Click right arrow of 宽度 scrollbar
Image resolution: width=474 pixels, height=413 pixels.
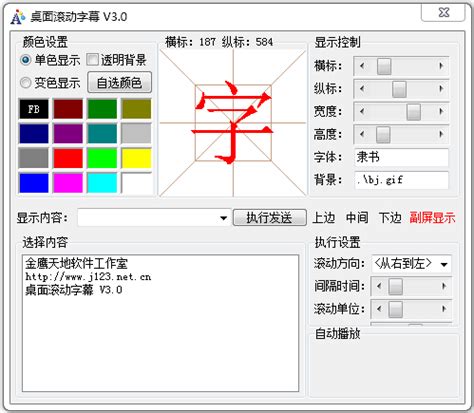tap(441, 111)
